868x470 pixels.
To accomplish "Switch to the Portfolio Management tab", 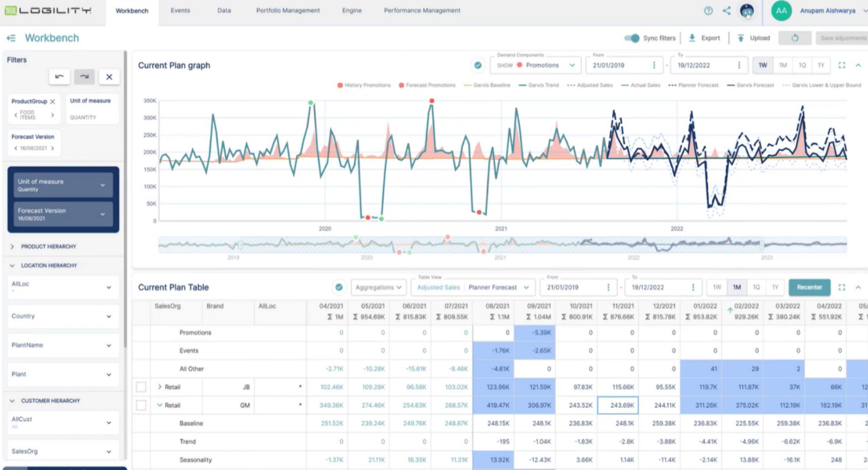I will click(288, 11).
